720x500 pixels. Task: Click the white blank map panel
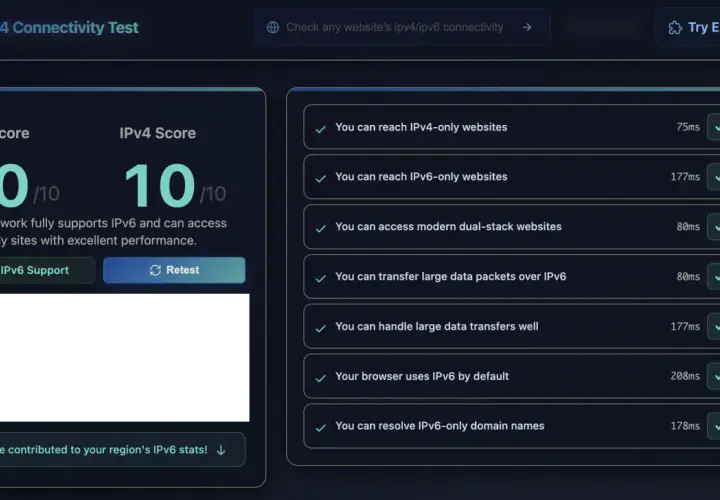click(124, 358)
